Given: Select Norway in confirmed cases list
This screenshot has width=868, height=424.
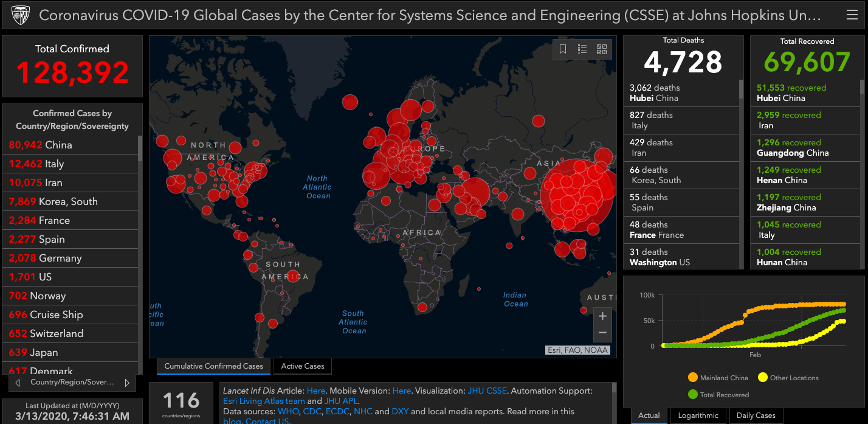Looking at the screenshot, I should pos(71,296).
